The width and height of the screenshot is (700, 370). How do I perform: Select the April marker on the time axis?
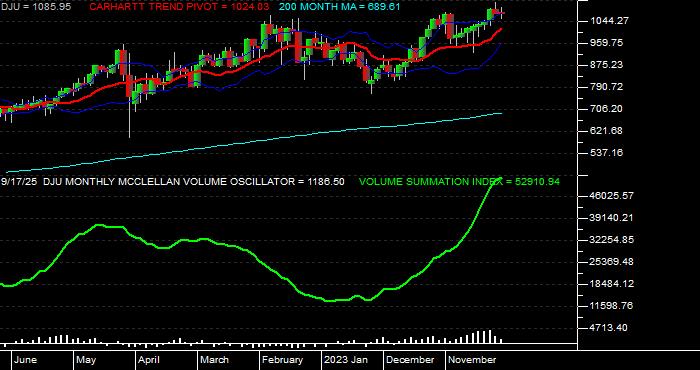click(x=149, y=360)
